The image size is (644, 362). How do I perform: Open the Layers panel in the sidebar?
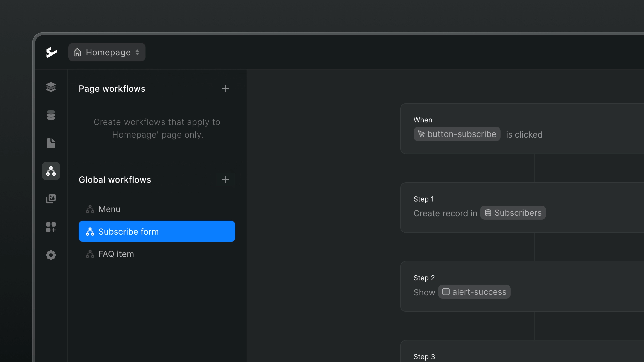[x=51, y=87]
